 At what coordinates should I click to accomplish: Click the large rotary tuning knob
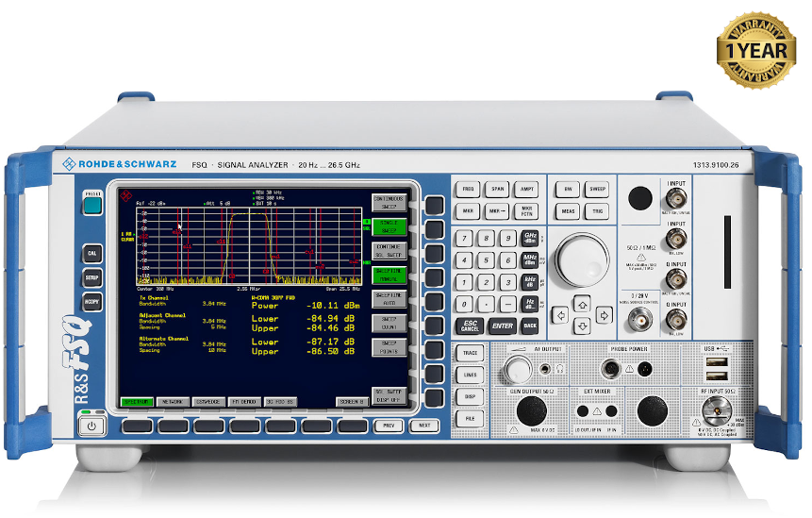pos(582,259)
